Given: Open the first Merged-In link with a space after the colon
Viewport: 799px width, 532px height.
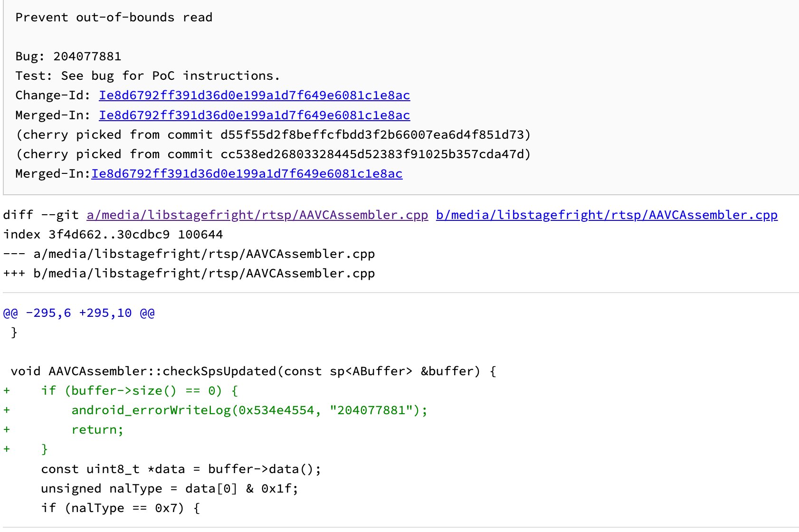Looking at the screenshot, I should [x=254, y=115].
